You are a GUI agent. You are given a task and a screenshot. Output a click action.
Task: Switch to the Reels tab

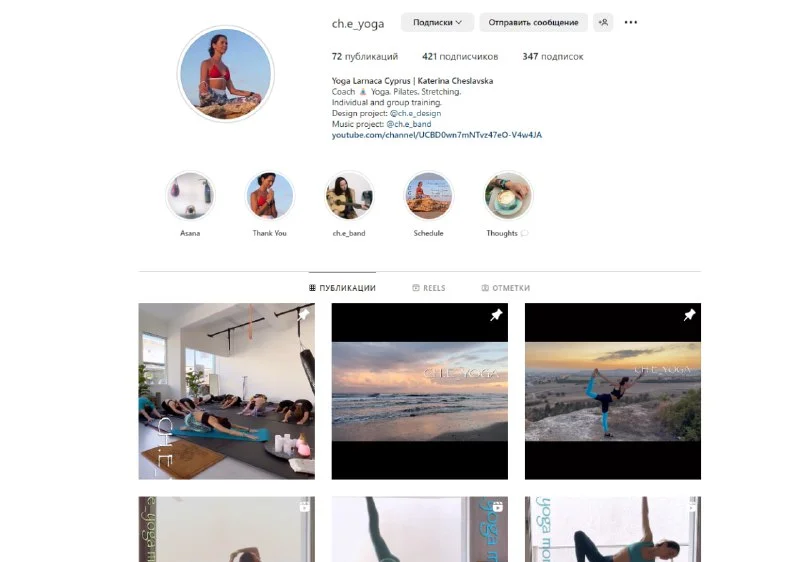[429, 288]
